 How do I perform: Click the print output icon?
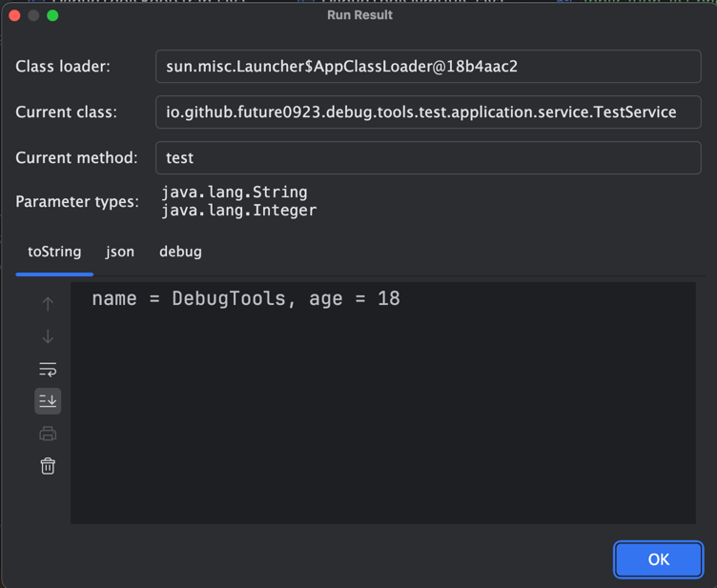(x=48, y=434)
